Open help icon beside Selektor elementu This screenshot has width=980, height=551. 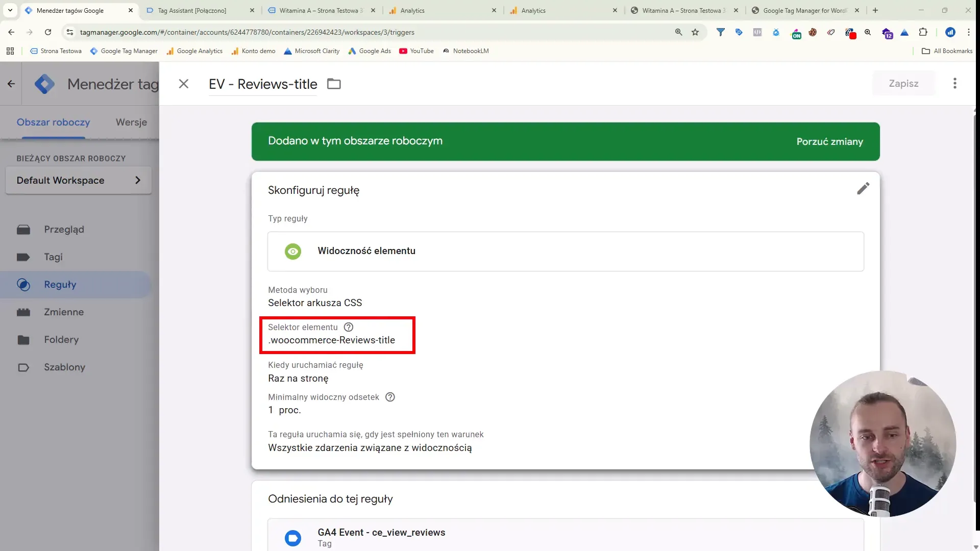point(349,327)
